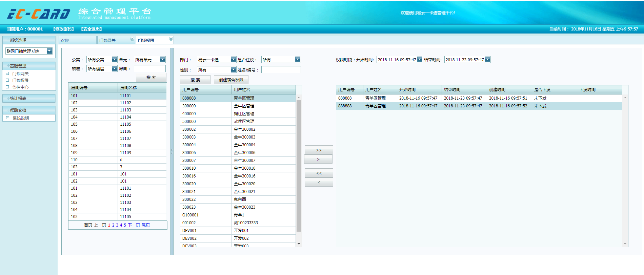Click the >> add all button

pyautogui.click(x=319, y=150)
